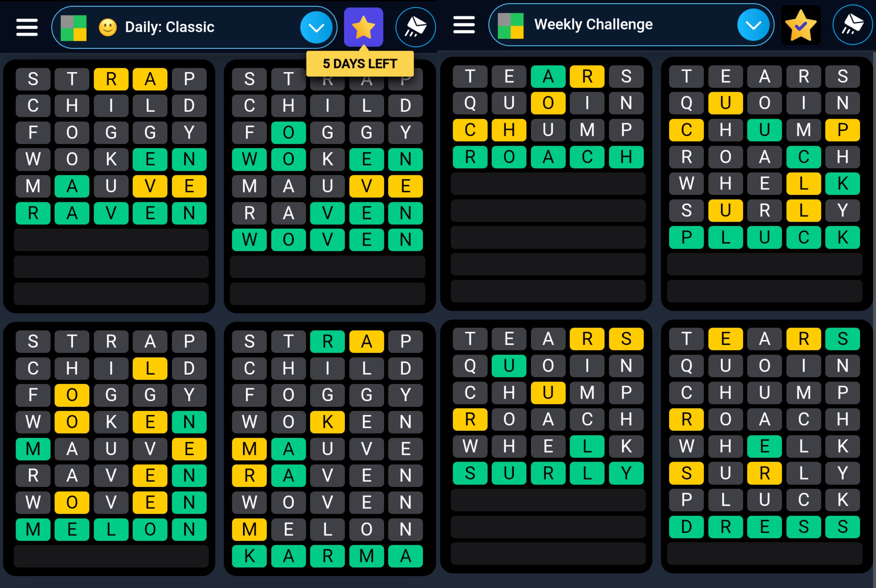This screenshot has width=876, height=588.
Task: Click the solved DRESS answer row
Action: pyautogui.click(x=764, y=527)
